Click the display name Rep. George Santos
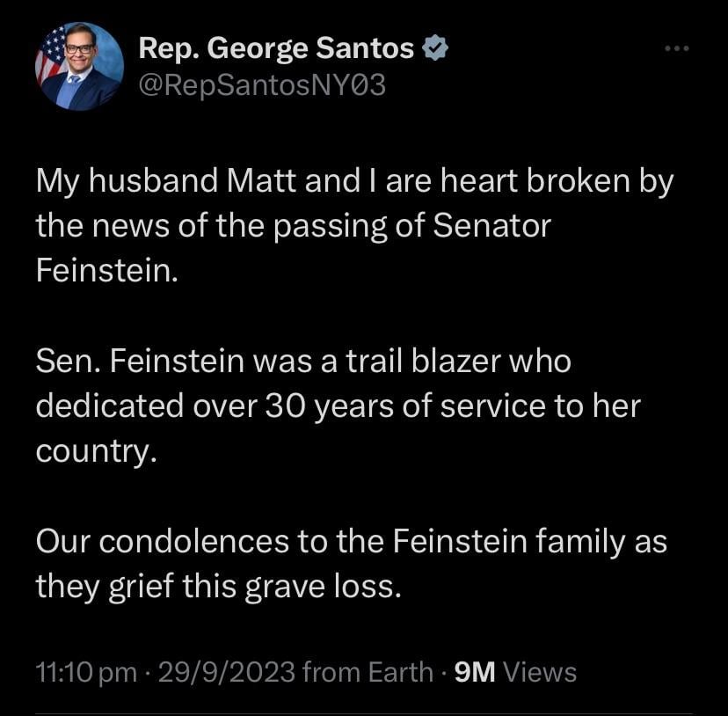Viewport: 728px width, 716px height. 276,49
